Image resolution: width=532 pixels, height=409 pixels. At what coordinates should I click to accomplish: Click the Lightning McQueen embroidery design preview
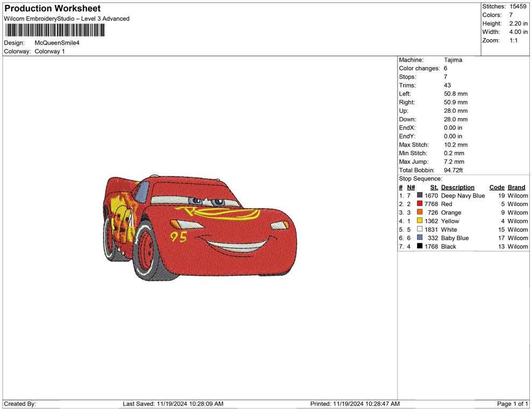coord(199,228)
